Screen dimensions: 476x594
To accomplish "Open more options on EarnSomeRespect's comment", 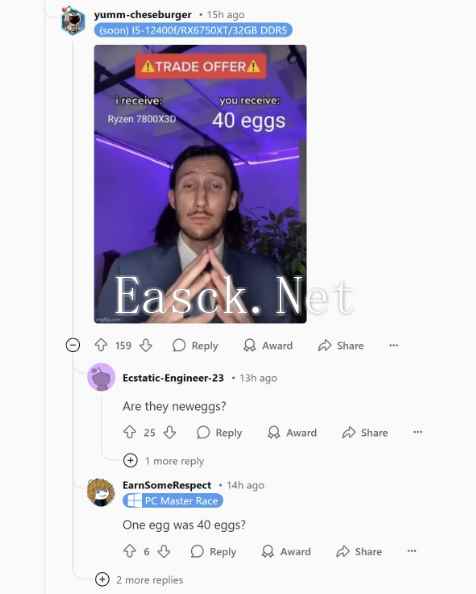I will (412, 551).
